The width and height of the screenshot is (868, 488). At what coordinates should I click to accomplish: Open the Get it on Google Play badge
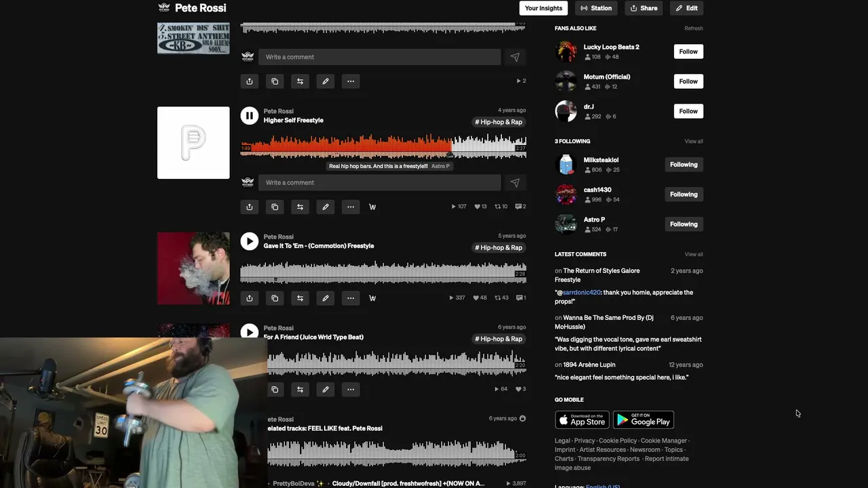tap(644, 420)
